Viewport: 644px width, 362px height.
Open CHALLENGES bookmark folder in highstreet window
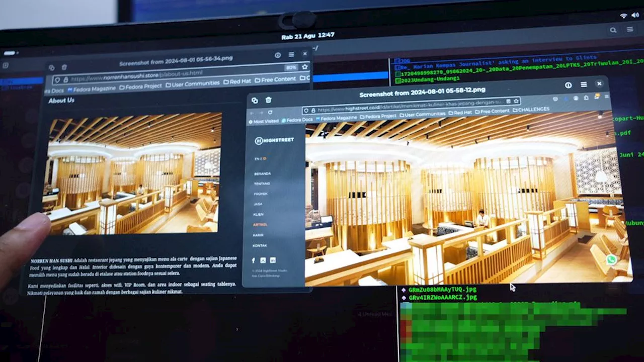click(x=530, y=109)
